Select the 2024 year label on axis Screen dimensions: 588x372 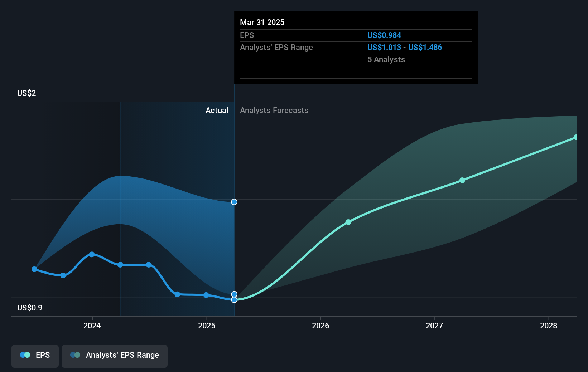[x=92, y=326]
